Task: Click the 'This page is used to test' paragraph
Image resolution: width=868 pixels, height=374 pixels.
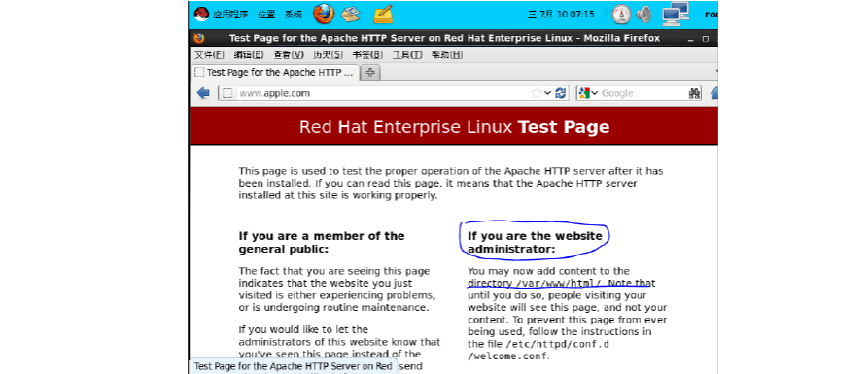Action: (451, 184)
